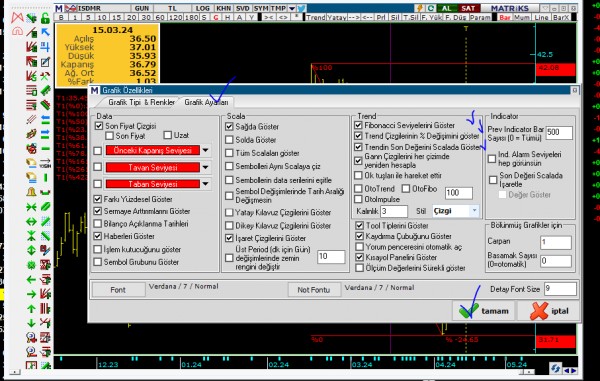Click the iptal cancel button
600x381 pixels.
click(x=548, y=311)
